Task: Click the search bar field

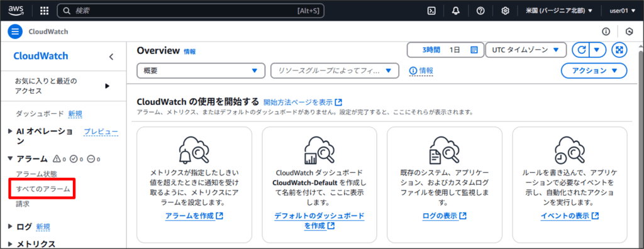Action: click(x=191, y=11)
